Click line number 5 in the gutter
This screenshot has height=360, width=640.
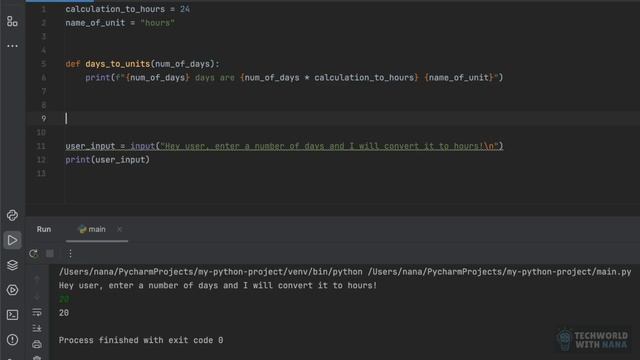click(x=43, y=64)
